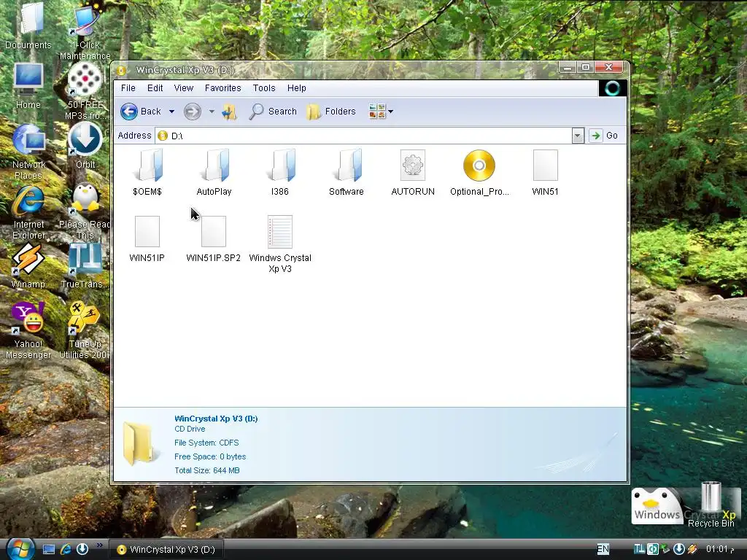Open the Search pane
The image size is (747, 560).
coord(273,112)
